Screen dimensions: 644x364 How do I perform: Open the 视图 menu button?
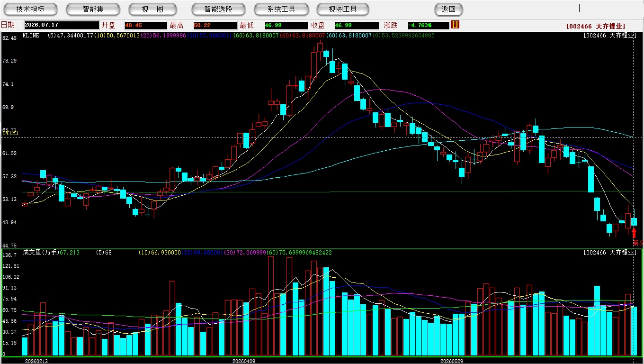152,9
